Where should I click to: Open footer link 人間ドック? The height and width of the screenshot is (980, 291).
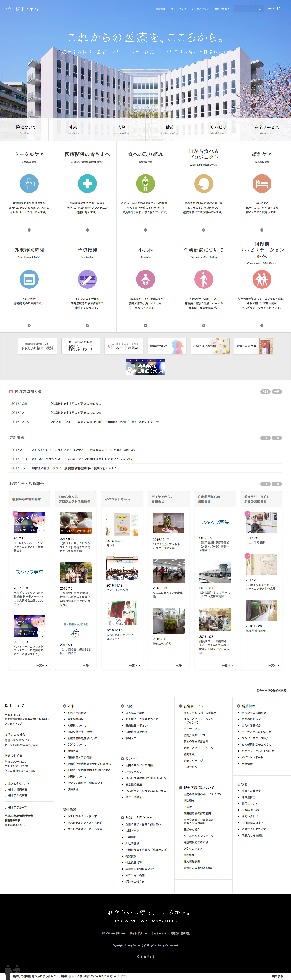click(x=132, y=830)
